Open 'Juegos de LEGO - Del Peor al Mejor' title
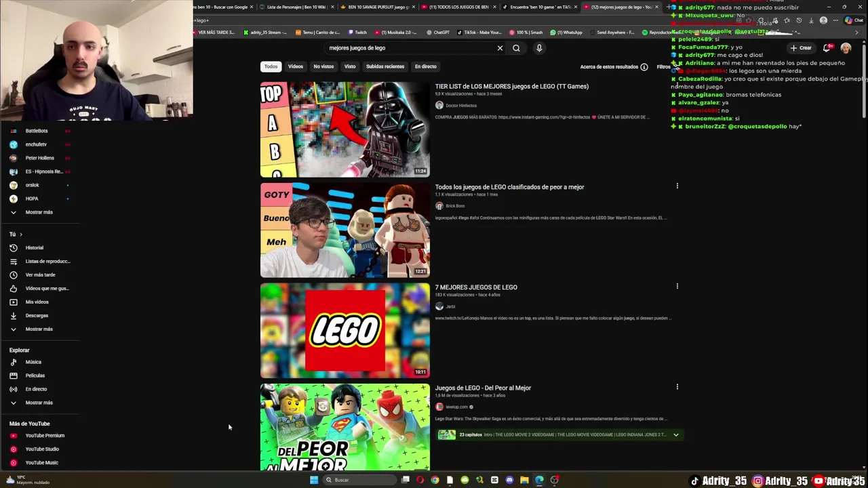The width and height of the screenshot is (868, 488). (483, 388)
